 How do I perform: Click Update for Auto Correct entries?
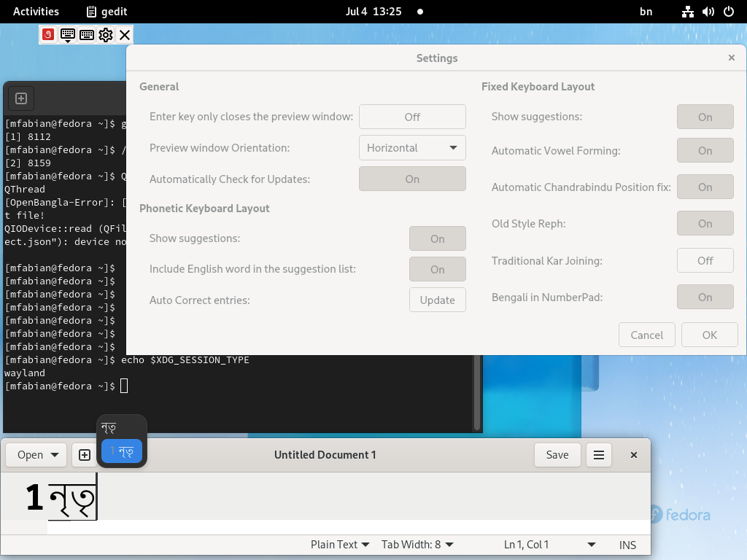tap(437, 299)
